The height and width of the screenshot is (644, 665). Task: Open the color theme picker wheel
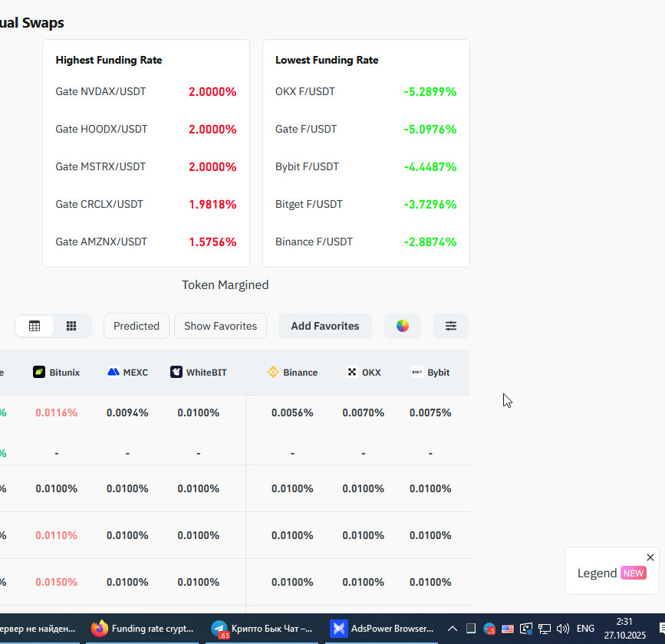coord(403,326)
